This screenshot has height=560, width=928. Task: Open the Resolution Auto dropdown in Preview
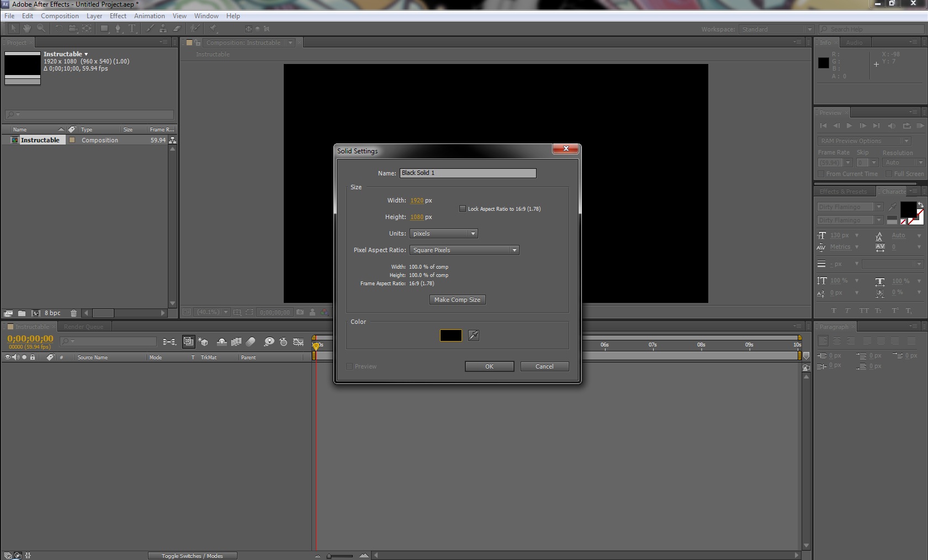tap(903, 163)
